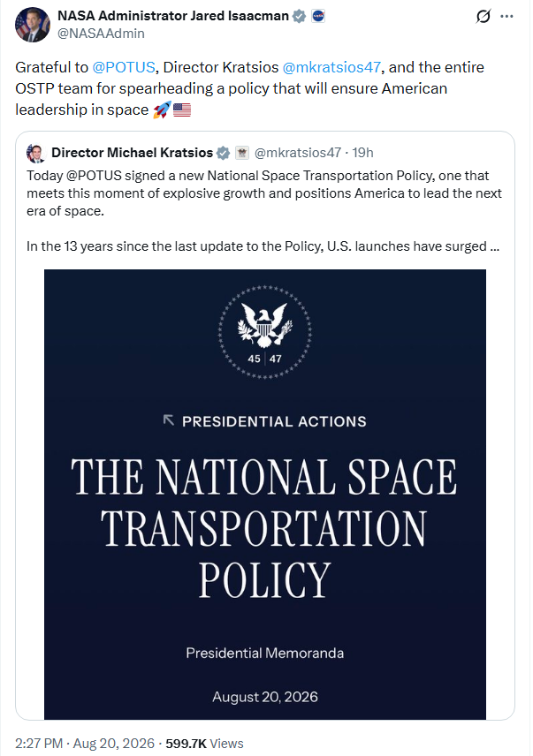The width and height of the screenshot is (533, 756).
Task: Click the NASA affiliation badge icon
Action: click(318, 17)
